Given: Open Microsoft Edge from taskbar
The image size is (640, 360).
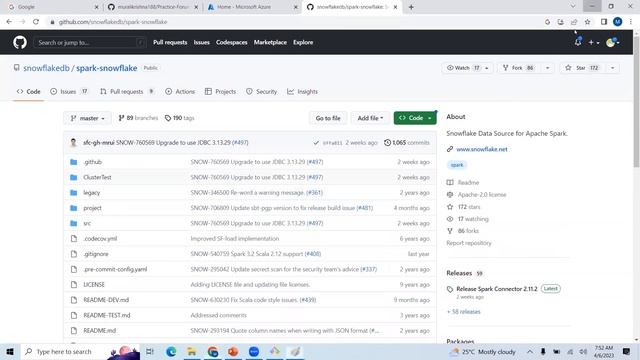Looking at the screenshot, I should pyautogui.click(x=171, y=351).
